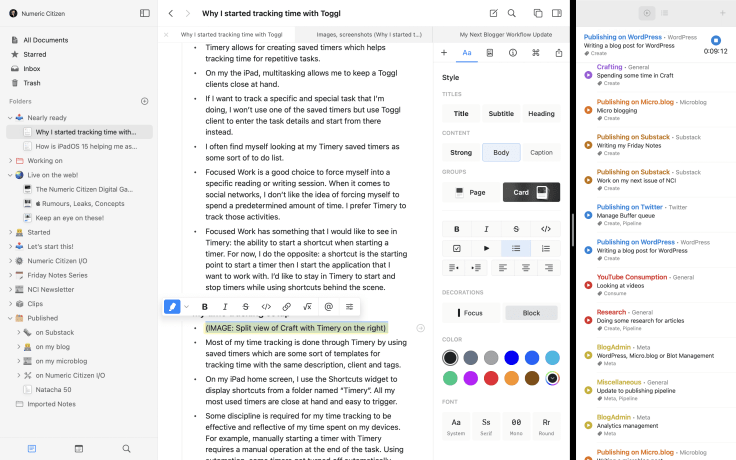Start the Crafting saved timer in Timery

pos(588,75)
